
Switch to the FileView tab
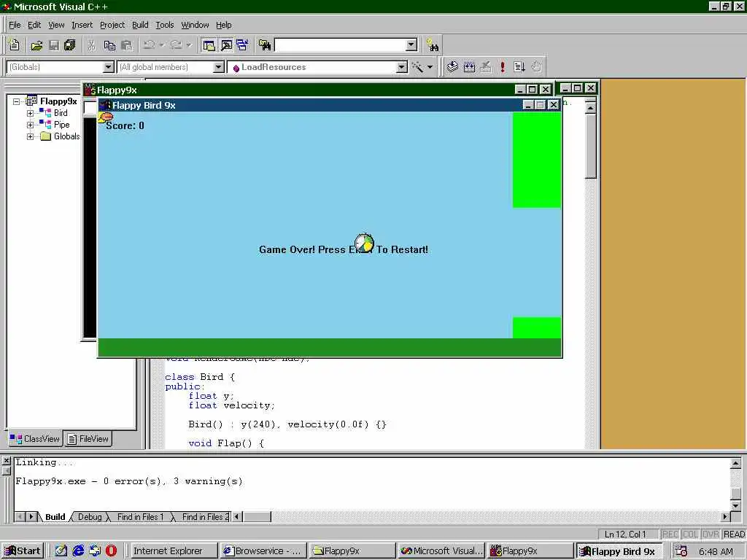click(88, 438)
